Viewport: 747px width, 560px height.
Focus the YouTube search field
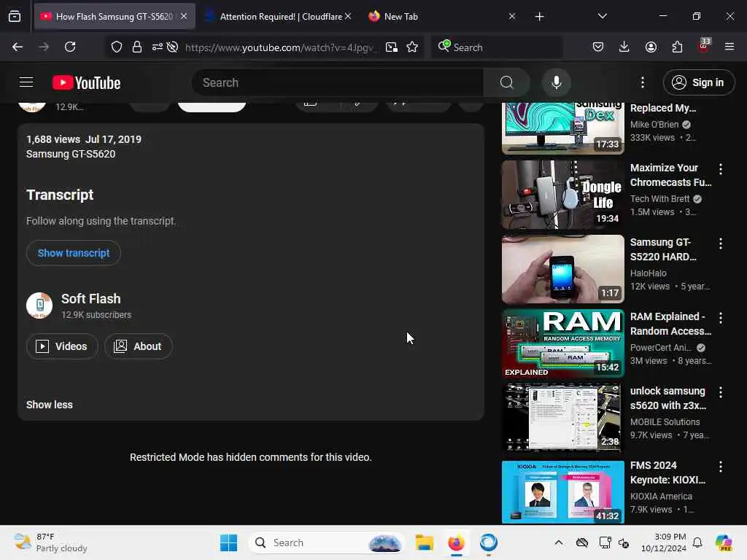[338, 82]
